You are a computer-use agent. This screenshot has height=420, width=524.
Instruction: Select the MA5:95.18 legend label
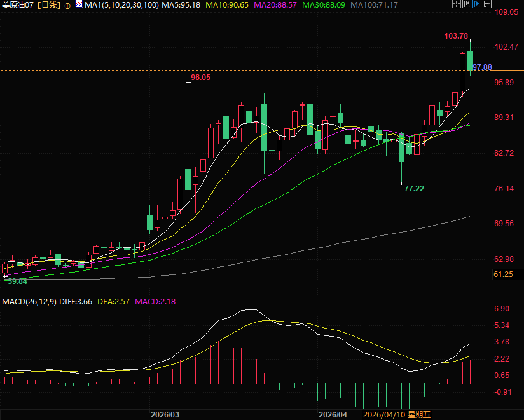pyautogui.click(x=182, y=5)
